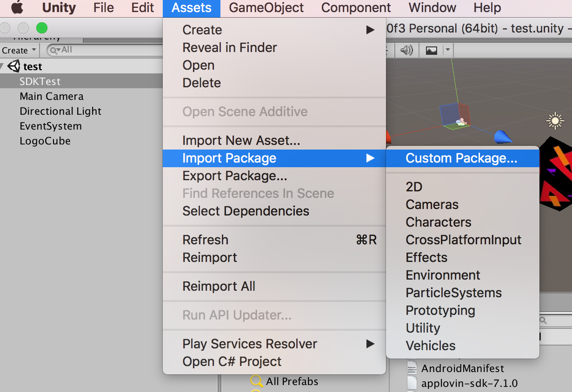This screenshot has width=572, height=392.
Task: Click the blue Z-axis cone handle
Action: click(502, 137)
